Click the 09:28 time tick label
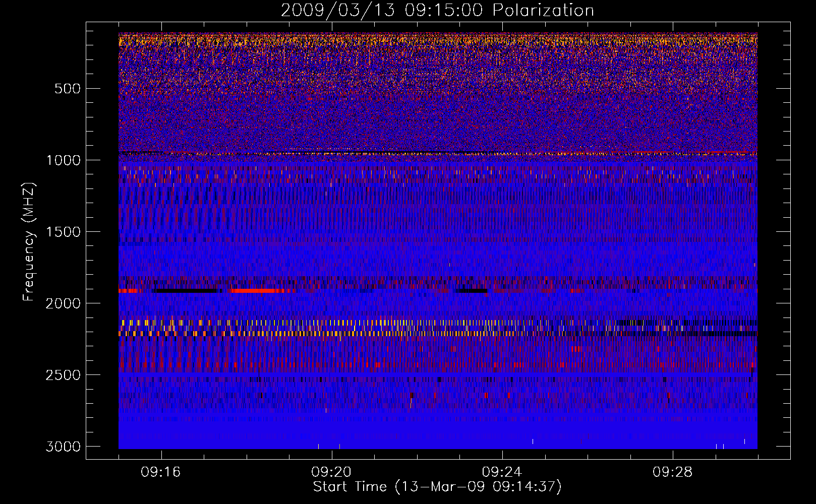 click(672, 472)
